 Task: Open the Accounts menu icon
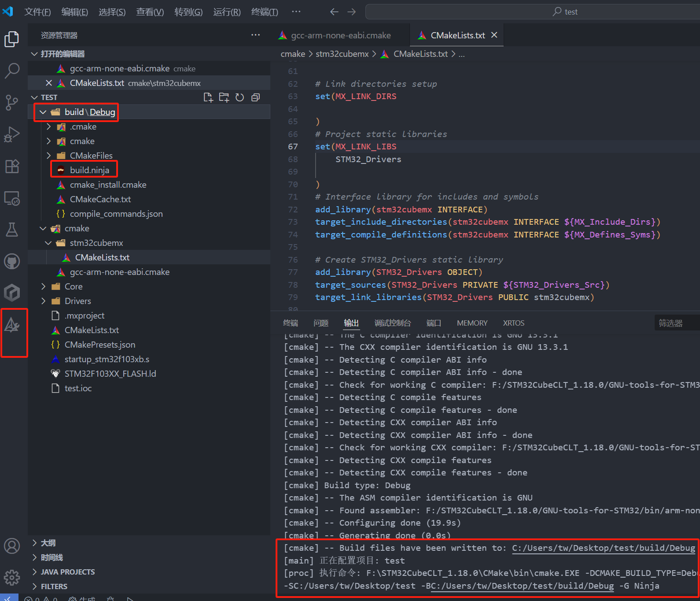pos(12,546)
